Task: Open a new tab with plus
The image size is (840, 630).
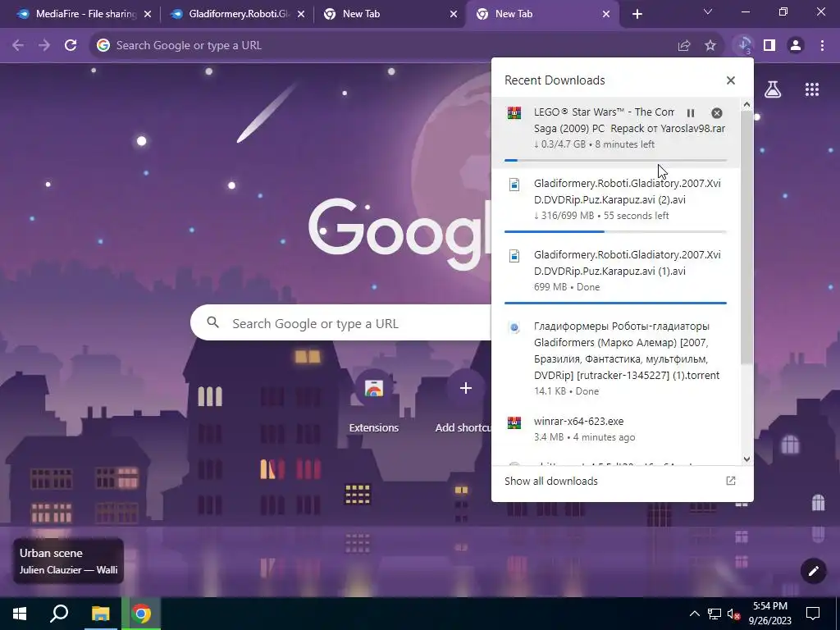Action: (x=637, y=14)
